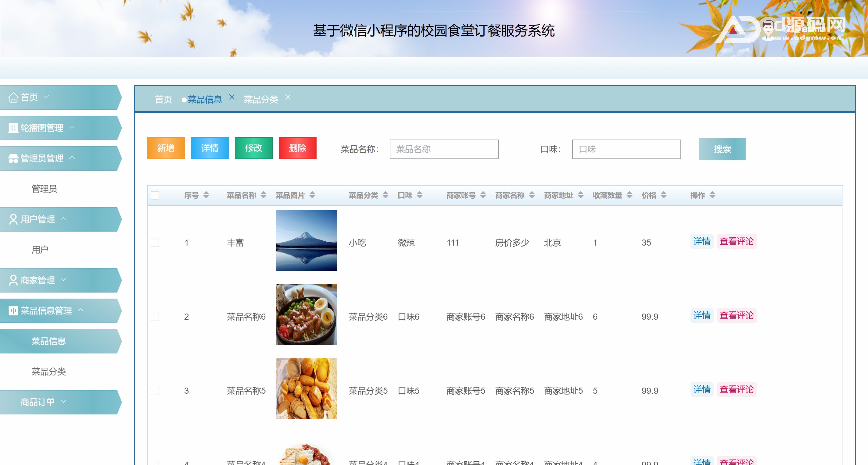Collapse the 菜品信息管理 menu chevron
Screen dimensions: 868x465
click(81, 310)
